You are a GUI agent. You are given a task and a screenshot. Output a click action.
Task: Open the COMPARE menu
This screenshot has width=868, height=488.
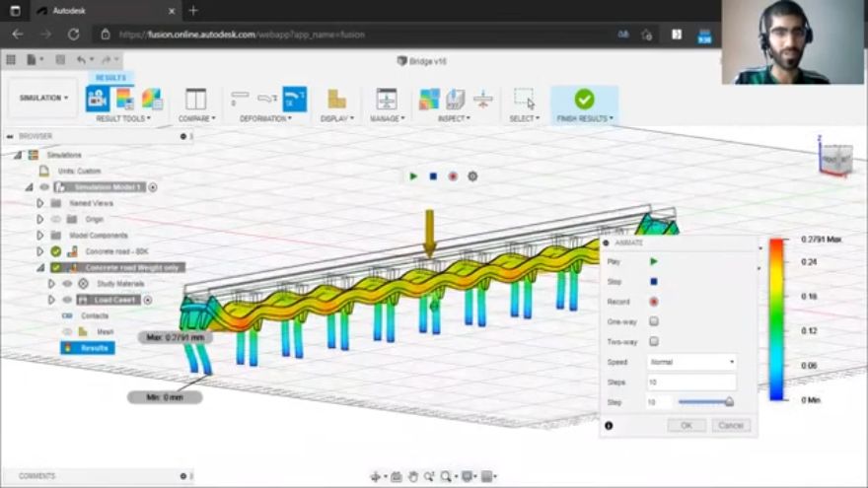coord(196,118)
